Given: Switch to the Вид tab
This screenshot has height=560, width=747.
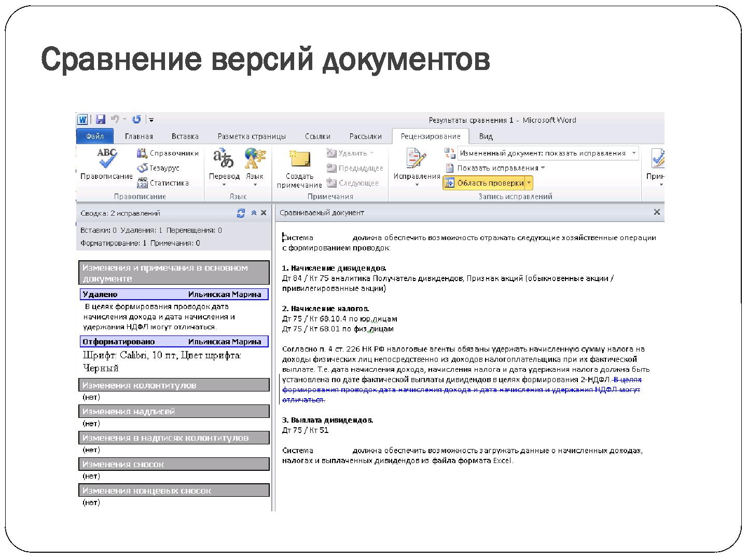Looking at the screenshot, I should [486, 136].
